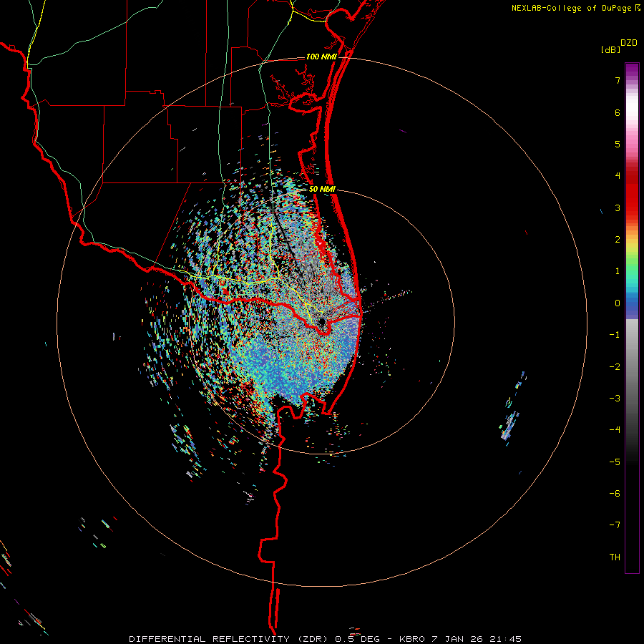
Task: Click the DZD colorbar title
Action: (x=629, y=43)
